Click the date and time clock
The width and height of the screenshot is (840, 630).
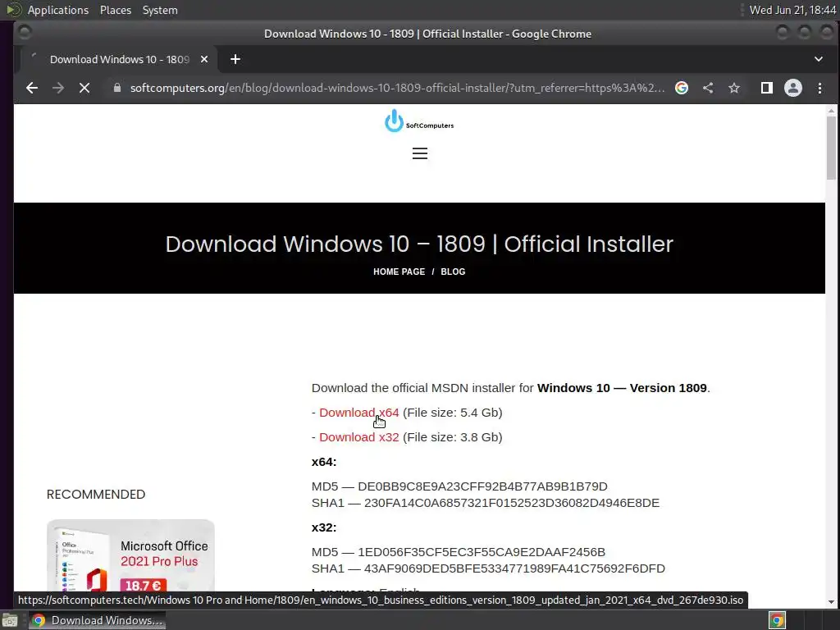(x=792, y=10)
